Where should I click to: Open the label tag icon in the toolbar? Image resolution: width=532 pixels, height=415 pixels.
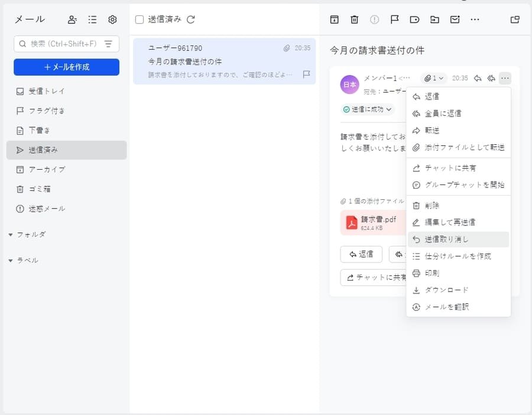tap(414, 20)
